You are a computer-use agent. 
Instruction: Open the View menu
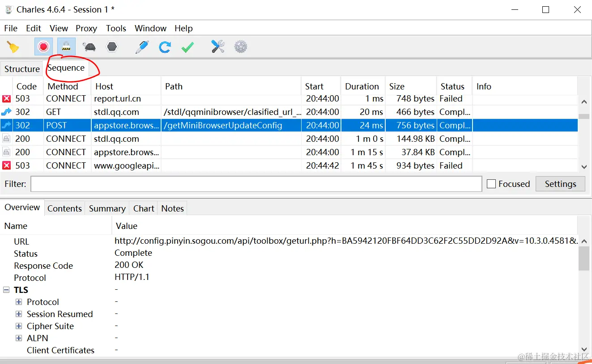point(59,28)
